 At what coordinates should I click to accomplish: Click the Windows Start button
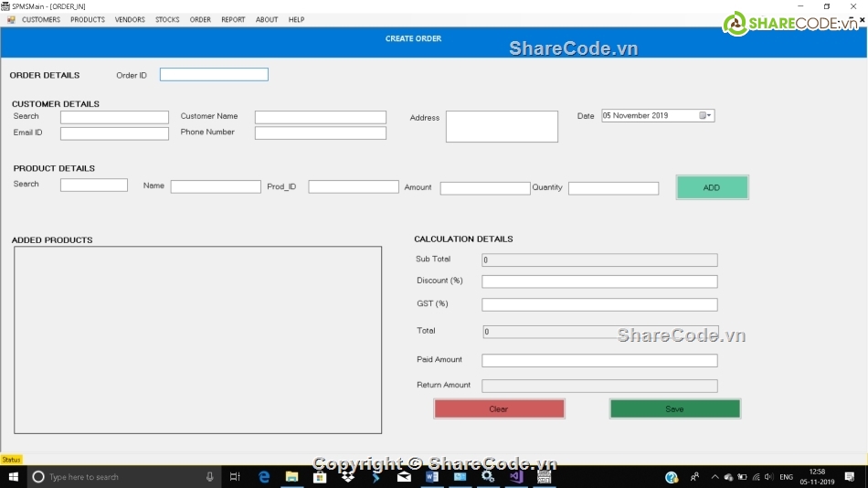pyautogui.click(x=13, y=477)
